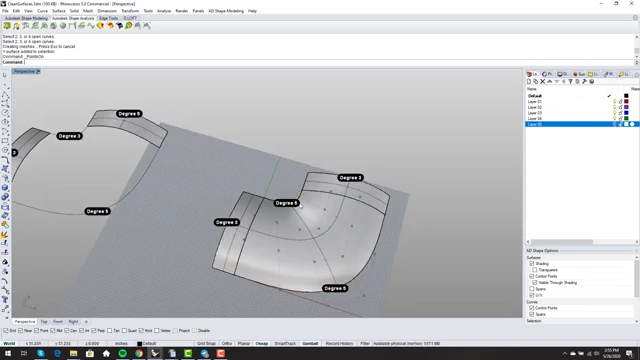Switch to Top viewport tab
This screenshot has height=360, width=640.
click(x=44, y=322)
